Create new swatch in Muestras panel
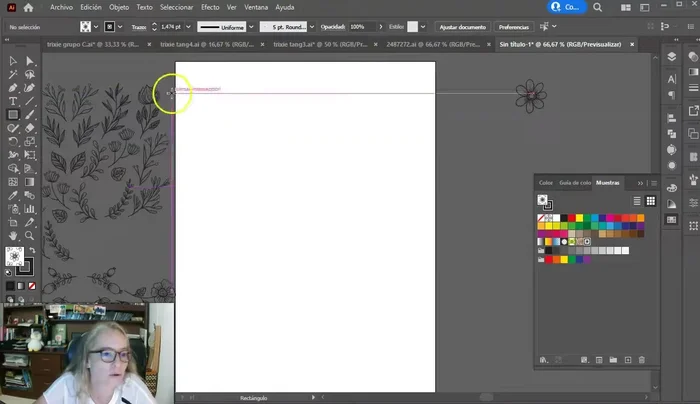The image size is (700, 404). point(628,360)
